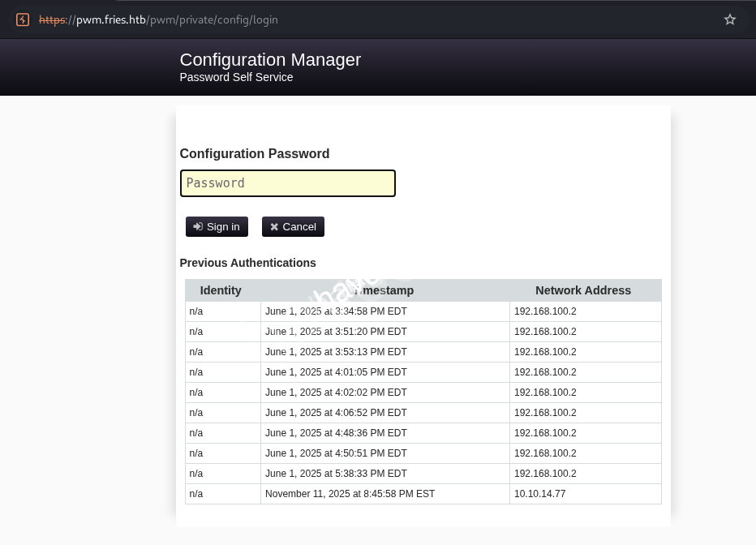The width and height of the screenshot is (756, 545).
Task: Click inside the Password input field
Action: pos(287,183)
